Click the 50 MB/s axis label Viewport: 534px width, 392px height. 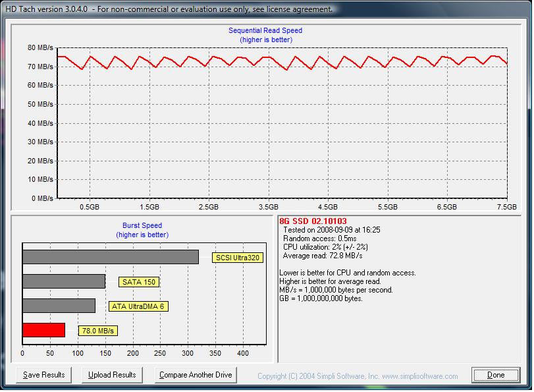coord(40,104)
